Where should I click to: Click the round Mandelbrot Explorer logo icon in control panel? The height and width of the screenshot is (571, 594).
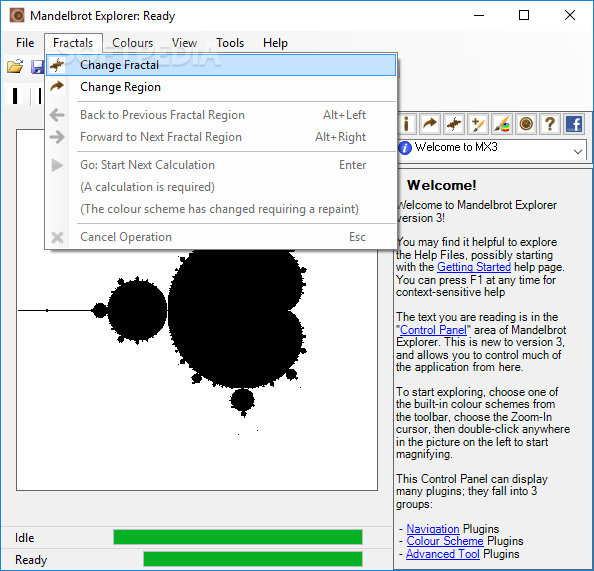pyautogui.click(x=526, y=124)
